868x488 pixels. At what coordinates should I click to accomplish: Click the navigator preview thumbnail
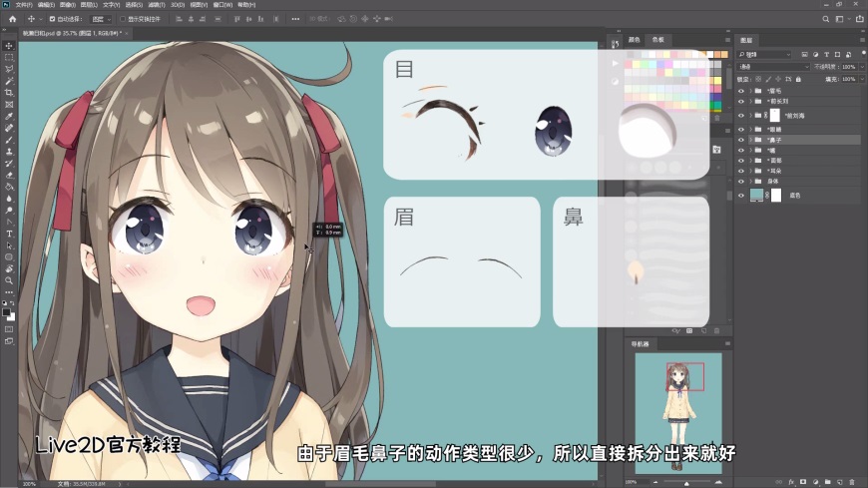(x=678, y=413)
